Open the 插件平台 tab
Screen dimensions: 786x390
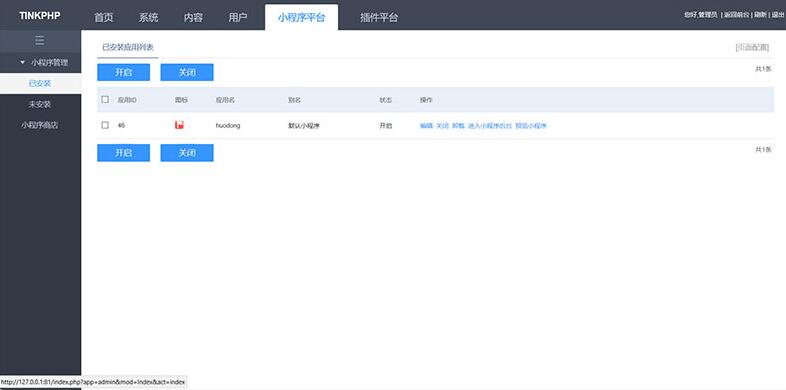coord(379,17)
